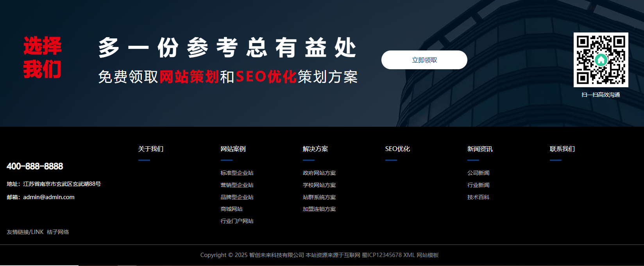View 公司新闻 link

[478, 173]
